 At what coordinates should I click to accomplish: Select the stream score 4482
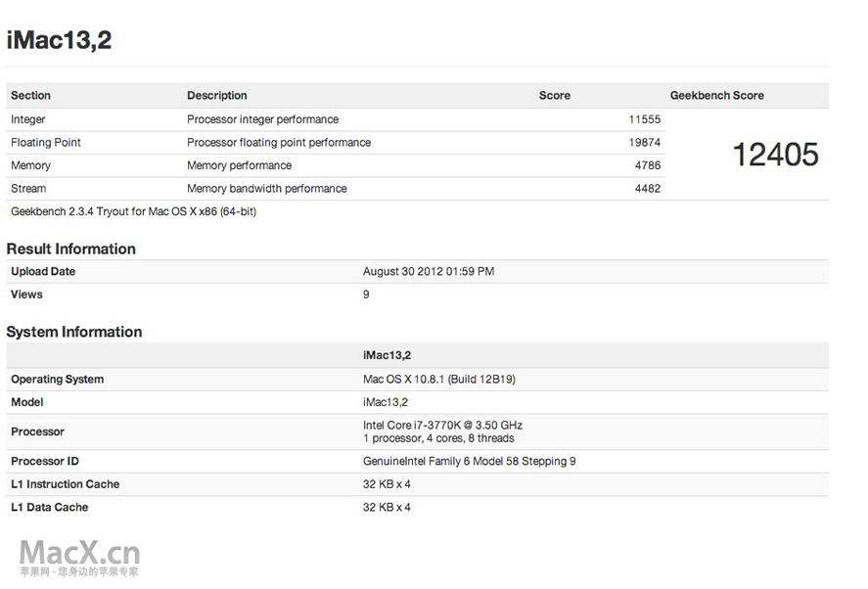(648, 188)
